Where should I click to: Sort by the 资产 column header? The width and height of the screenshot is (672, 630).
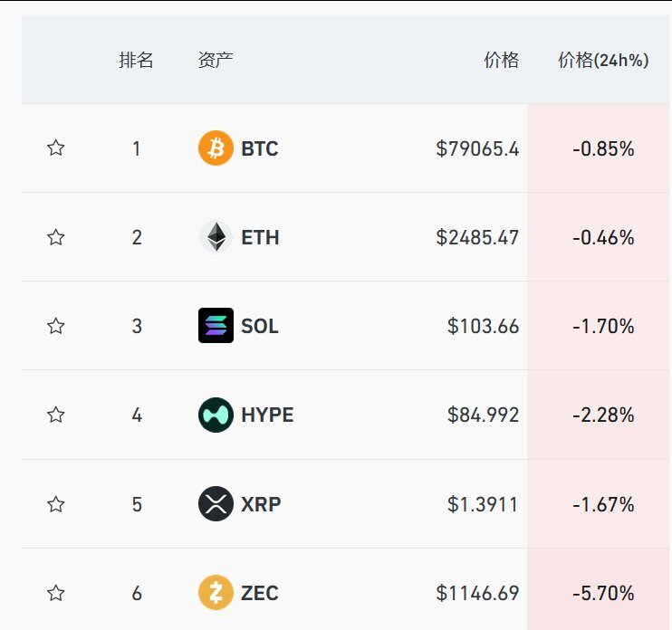(x=216, y=60)
